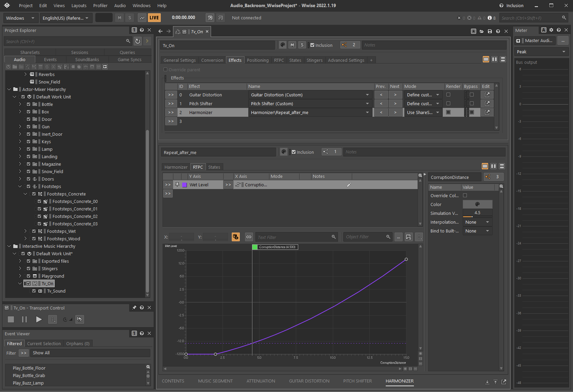This screenshot has width=573, height=392.
Task: Switch to the Positioning tab
Action: (x=257, y=60)
